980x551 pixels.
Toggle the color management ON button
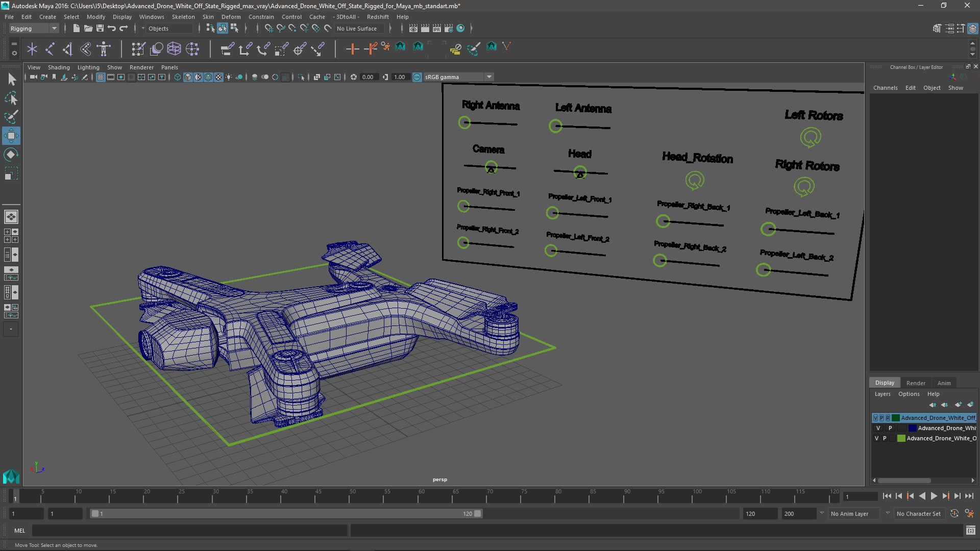click(417, 77)
